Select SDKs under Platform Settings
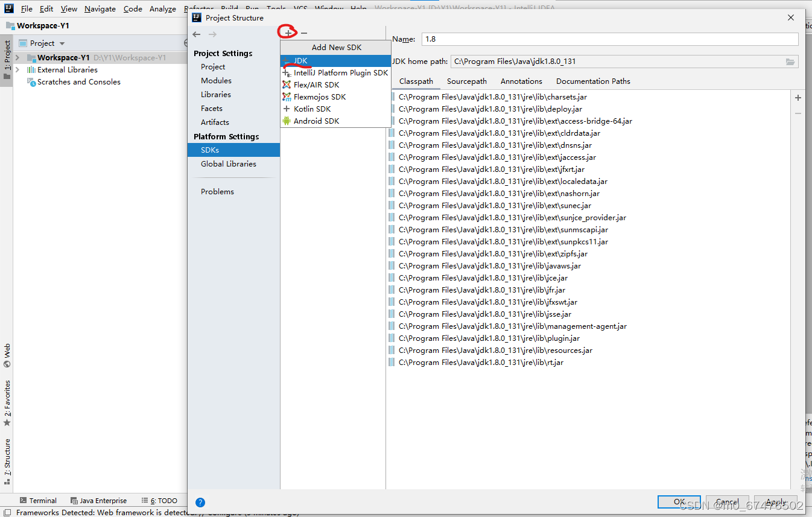The height and width of the screenshot is (517, 812). 233,150
